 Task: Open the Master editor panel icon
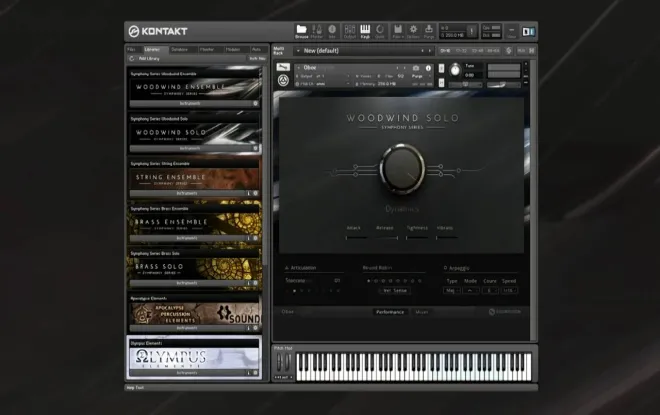click(x=317, y=31)
